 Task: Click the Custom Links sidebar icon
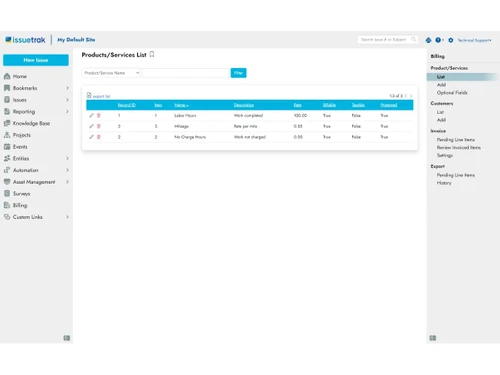pyautogui.click(x=7, y=217)
